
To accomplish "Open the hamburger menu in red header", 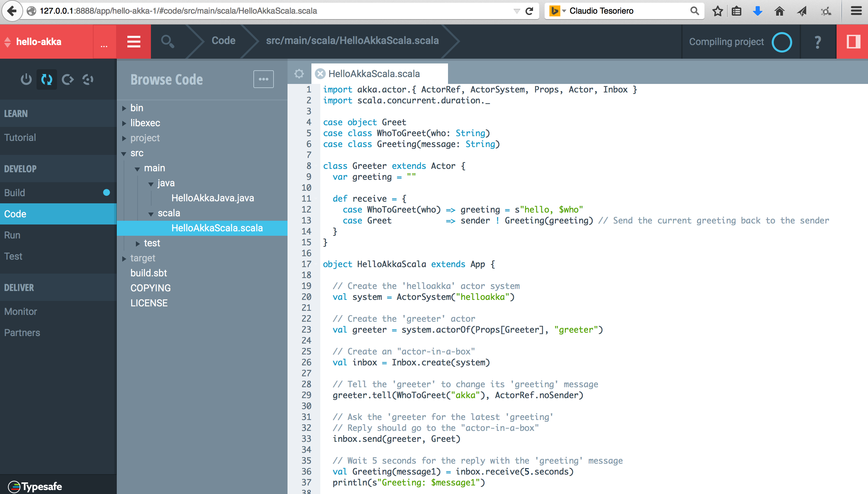I will [x=134, y=42].
